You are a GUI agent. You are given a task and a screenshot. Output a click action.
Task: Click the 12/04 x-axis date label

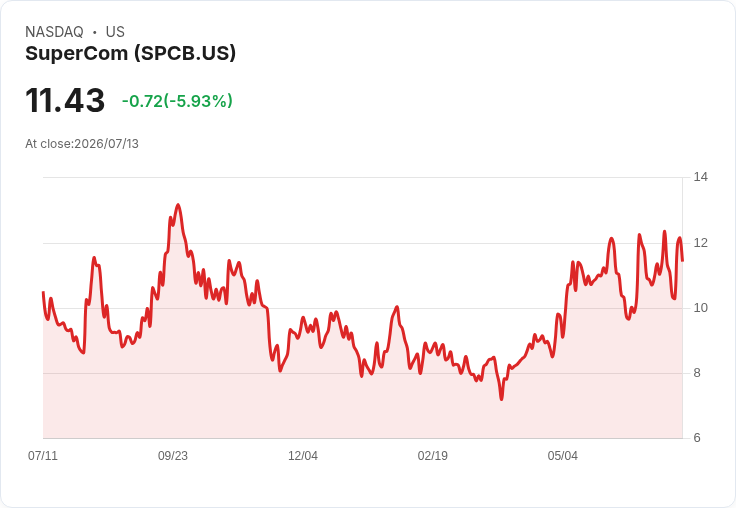tap(303, 455)
